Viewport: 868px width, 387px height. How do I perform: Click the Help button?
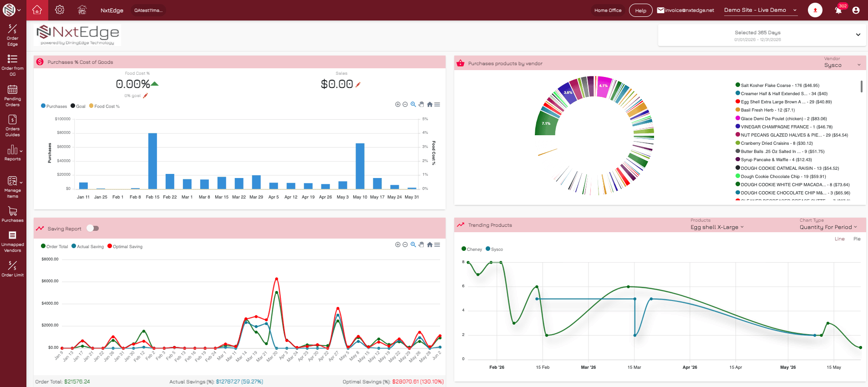(640, 10)
